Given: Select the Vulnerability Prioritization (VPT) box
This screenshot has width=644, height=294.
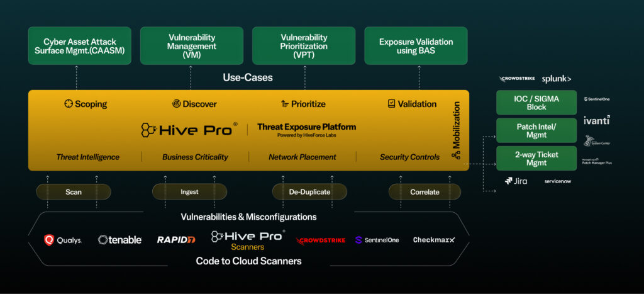Looking at the screenshot, I should pyautogui.click(x=304, y=46).
